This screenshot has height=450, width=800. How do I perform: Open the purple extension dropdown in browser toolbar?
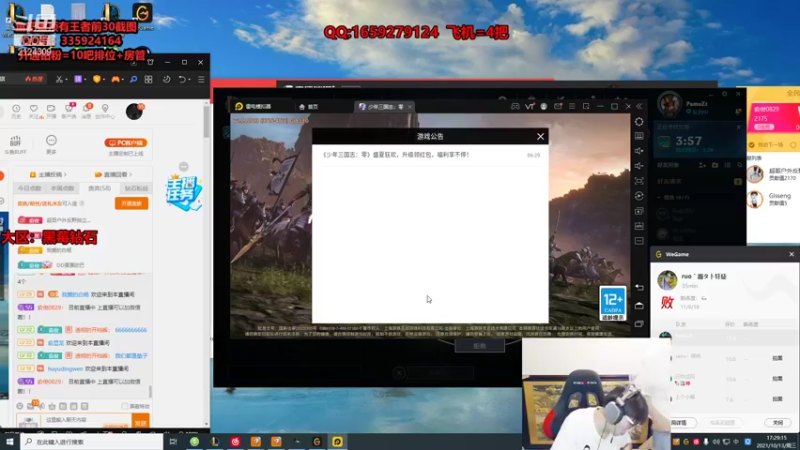click(80, 79)
